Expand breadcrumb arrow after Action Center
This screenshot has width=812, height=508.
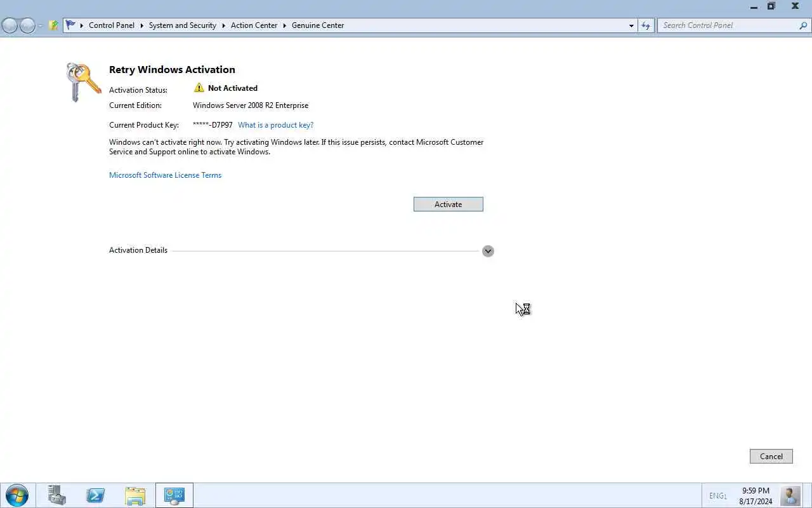[285, 25]
